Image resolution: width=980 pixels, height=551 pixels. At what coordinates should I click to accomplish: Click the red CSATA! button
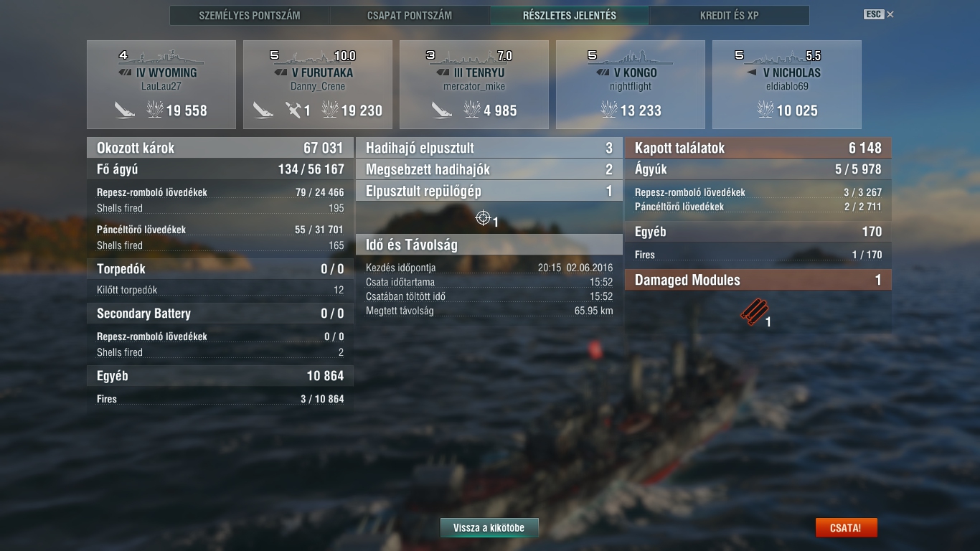(846, 528)
